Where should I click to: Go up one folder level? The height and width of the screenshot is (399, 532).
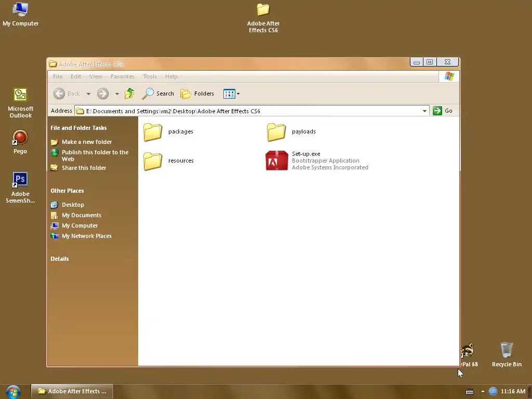click(129, 94)
